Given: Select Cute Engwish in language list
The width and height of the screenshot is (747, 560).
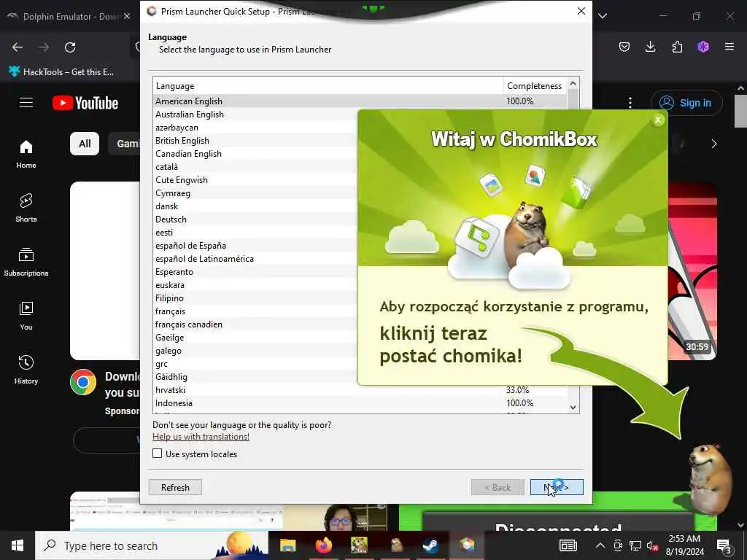Looking at the screenshot, I should click(181, 180).
